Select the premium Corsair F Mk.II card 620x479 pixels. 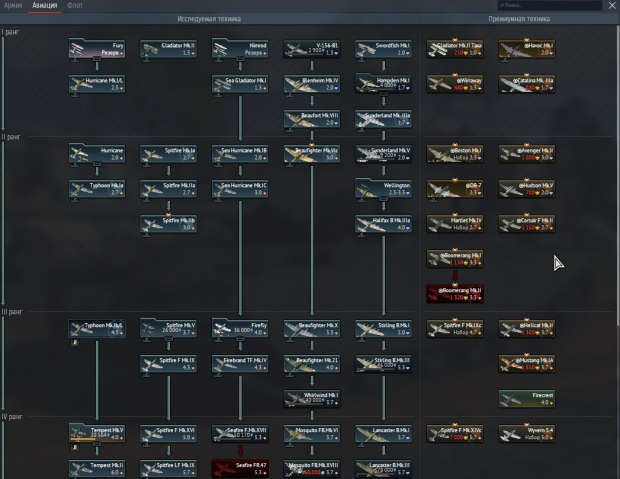point(526,224)
